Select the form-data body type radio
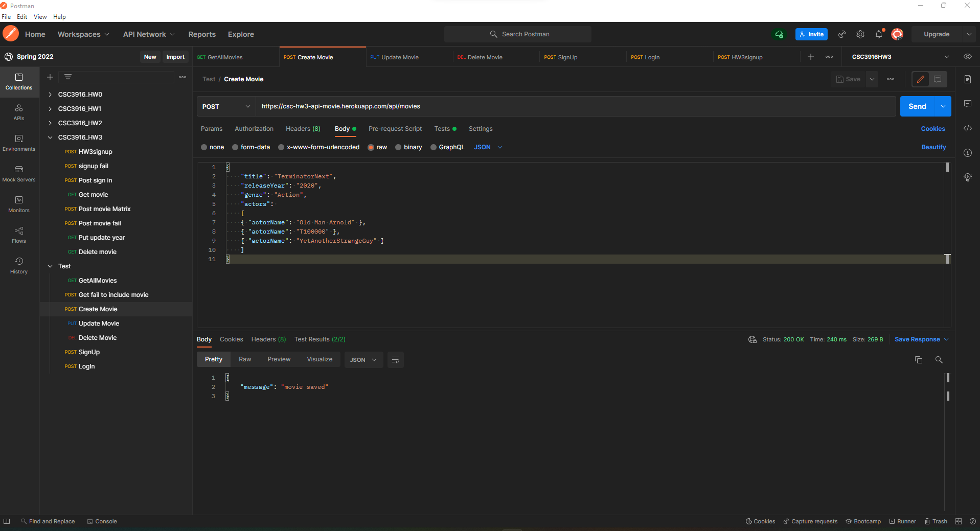 click(x=235, y=147)
